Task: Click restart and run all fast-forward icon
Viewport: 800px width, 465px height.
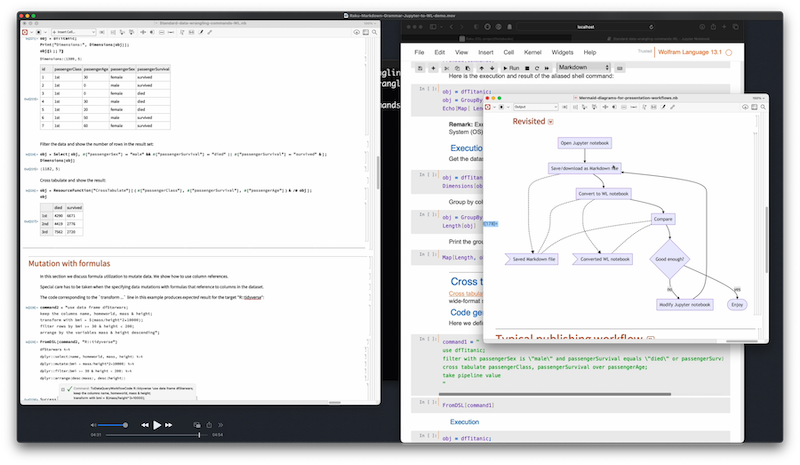Action: (547, 68)
